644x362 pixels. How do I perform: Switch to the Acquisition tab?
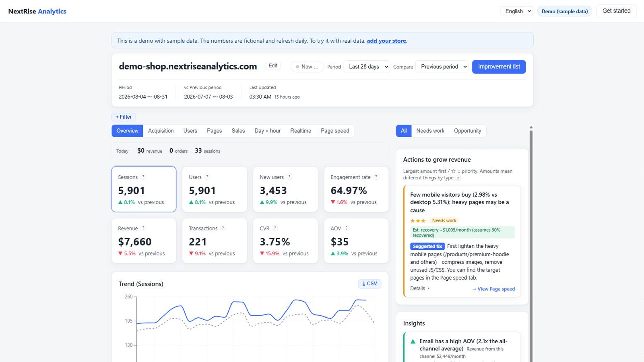coord(161,131)
